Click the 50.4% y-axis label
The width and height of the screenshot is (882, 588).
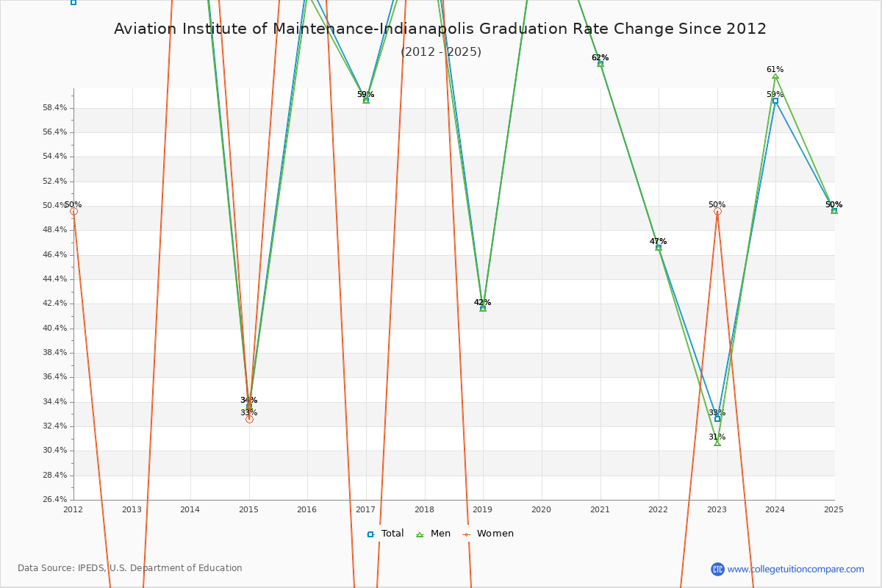(x=56, y=206)
